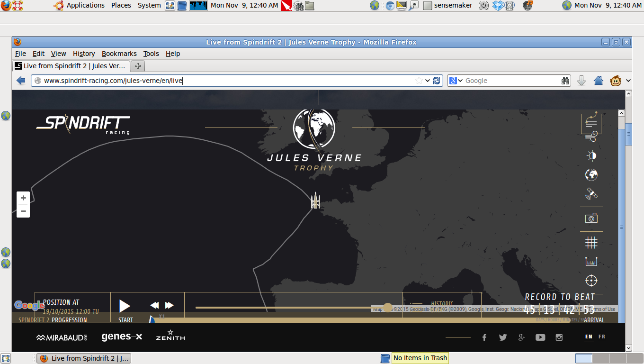Center map with crosshair target icon

591,280
